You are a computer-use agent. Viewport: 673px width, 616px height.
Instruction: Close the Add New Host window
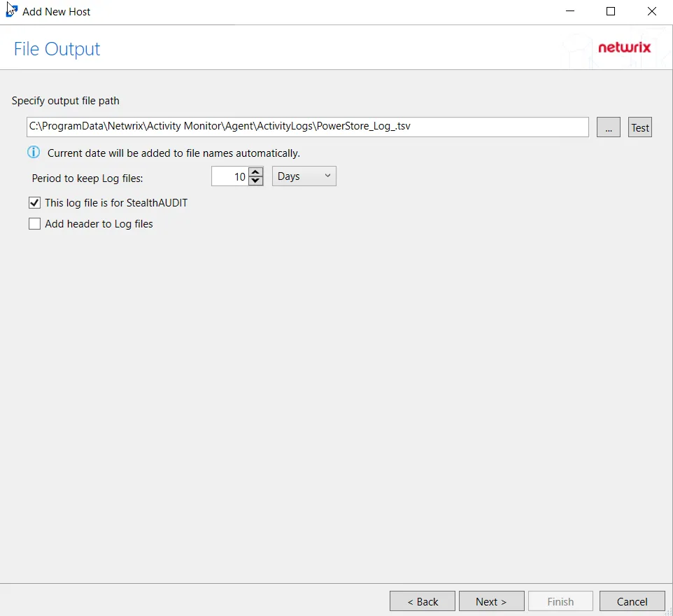[x=651, y=11]
